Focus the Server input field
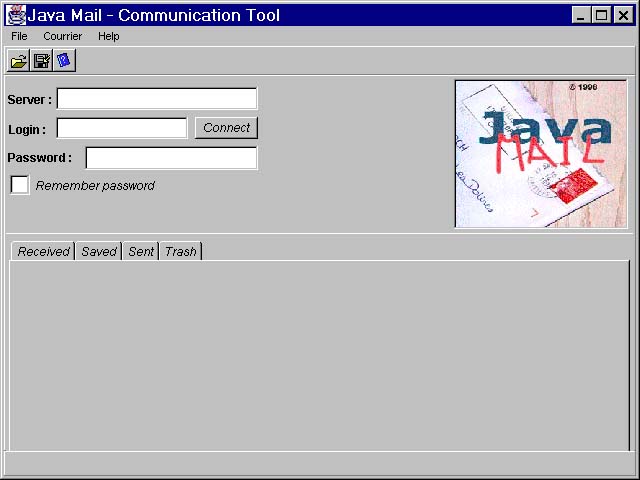 tap(157, 99)
